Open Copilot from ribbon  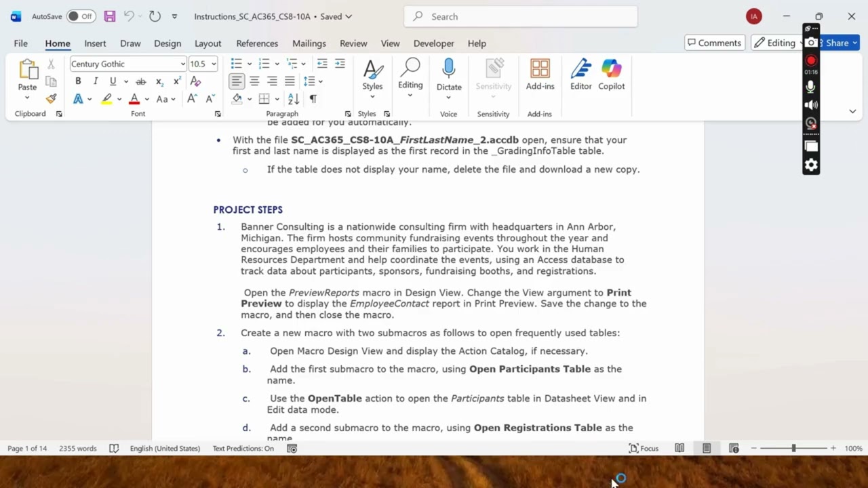pos(611,68)
